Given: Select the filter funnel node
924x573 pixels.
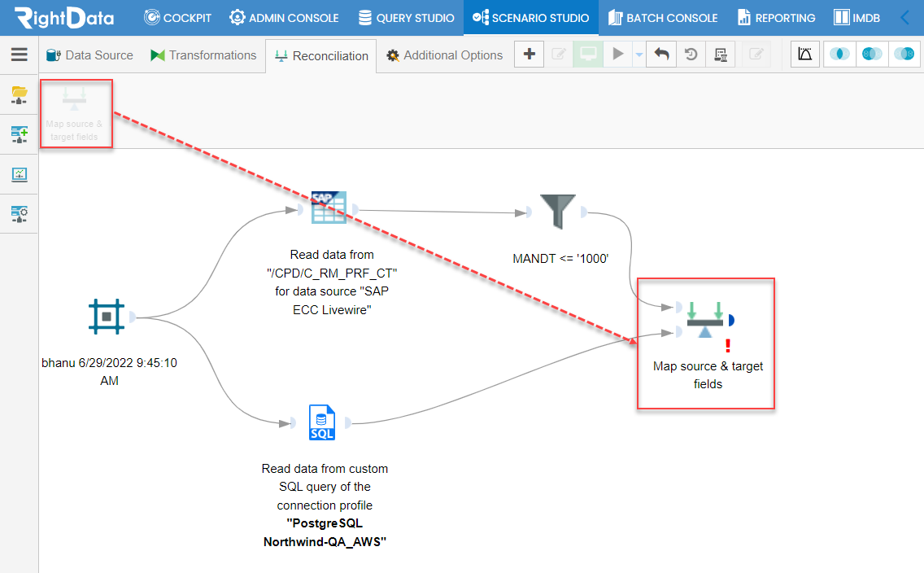Looking at the screenshot, I should [557, 211].
